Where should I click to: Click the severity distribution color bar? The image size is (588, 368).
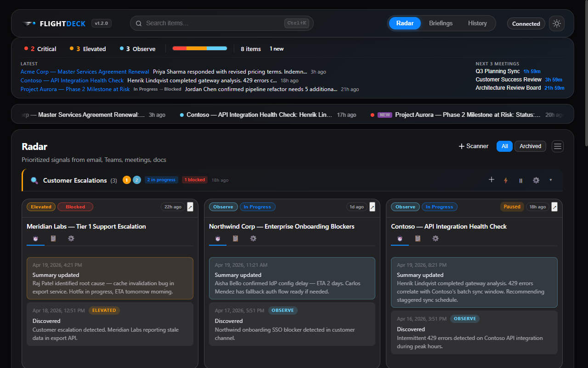[200, 48]
